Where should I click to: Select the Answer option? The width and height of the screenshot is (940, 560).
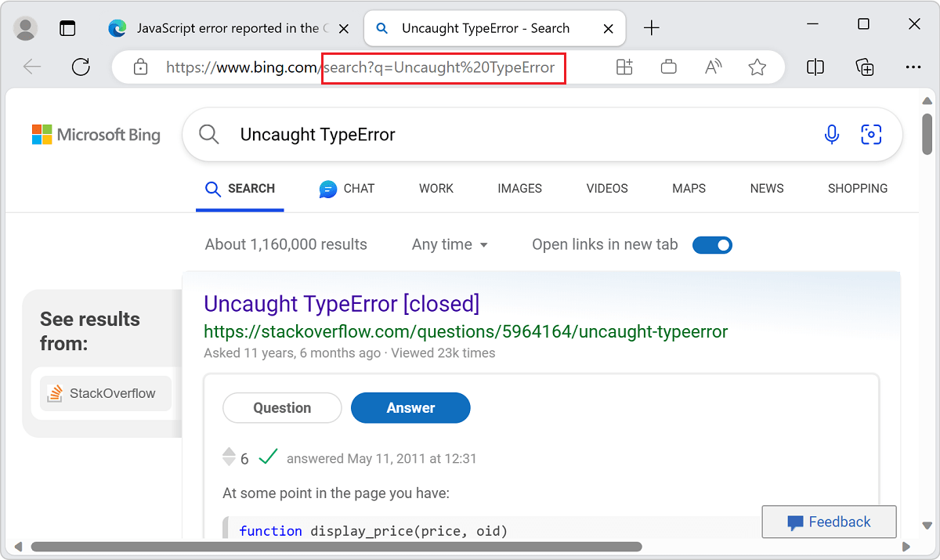[x=410, y=407]
